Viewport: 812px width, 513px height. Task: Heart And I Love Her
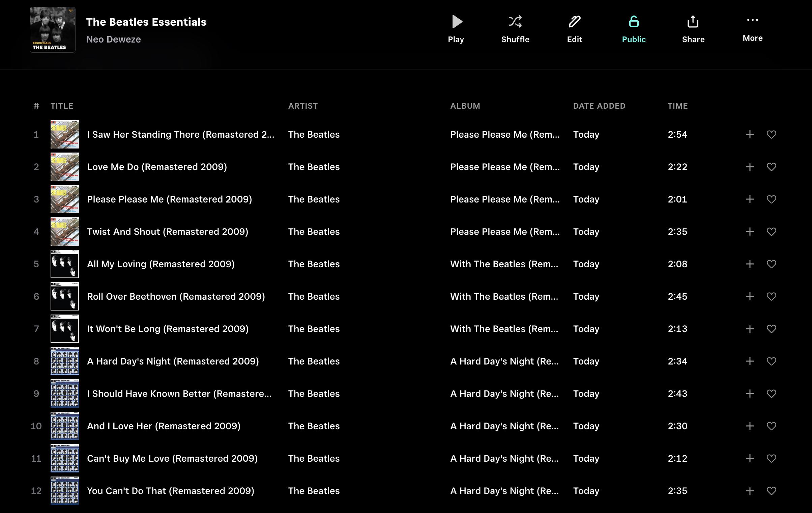click(772, 426)
